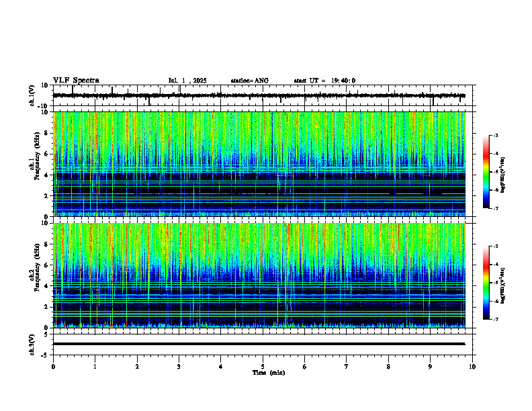This screenshot has width=532, height=411.
Task: Select the "start UT = 19:40:0" text
Action: (324, 81)
